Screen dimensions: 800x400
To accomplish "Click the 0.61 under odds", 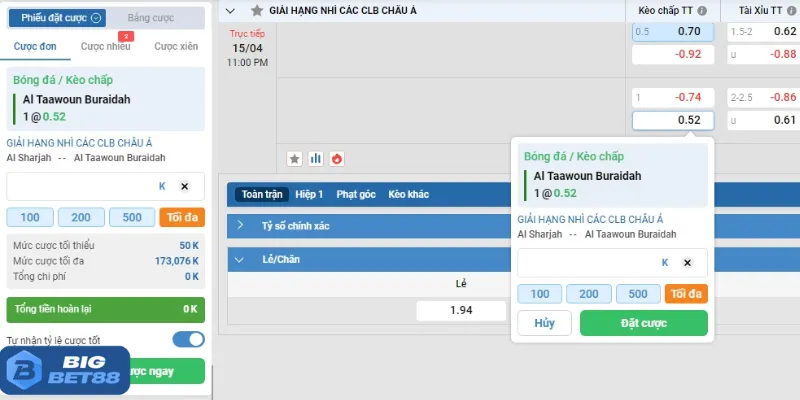I will pos(764,120).
